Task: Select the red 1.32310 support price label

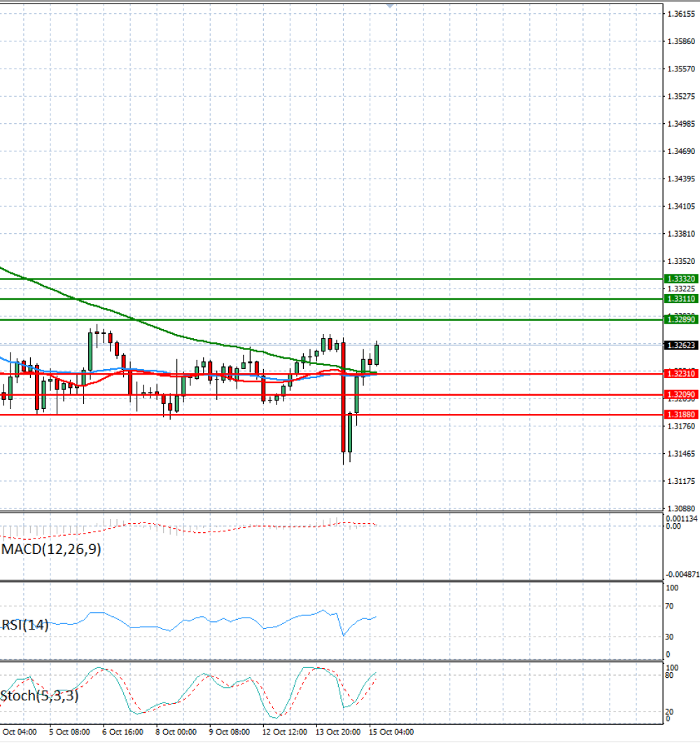Action: click(x=681, y=374)
